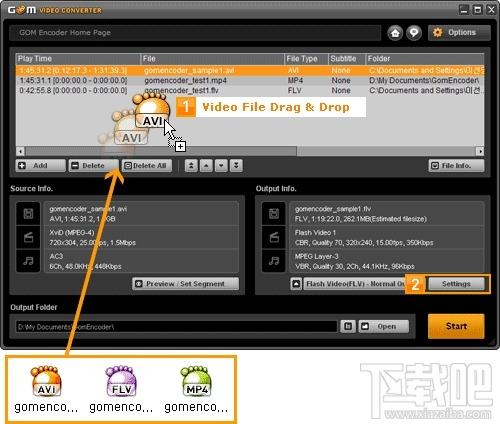The height and width of the screenshot is (424, 500).
Task: Click the orange Start button
Action: click(x=456, y=326)
